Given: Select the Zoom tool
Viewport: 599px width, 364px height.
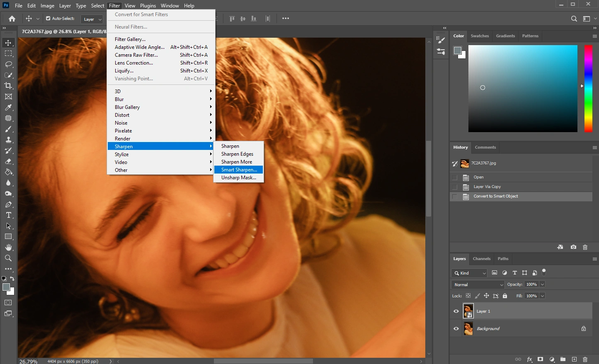Looking at the screenshot, I should pos(8,258).
